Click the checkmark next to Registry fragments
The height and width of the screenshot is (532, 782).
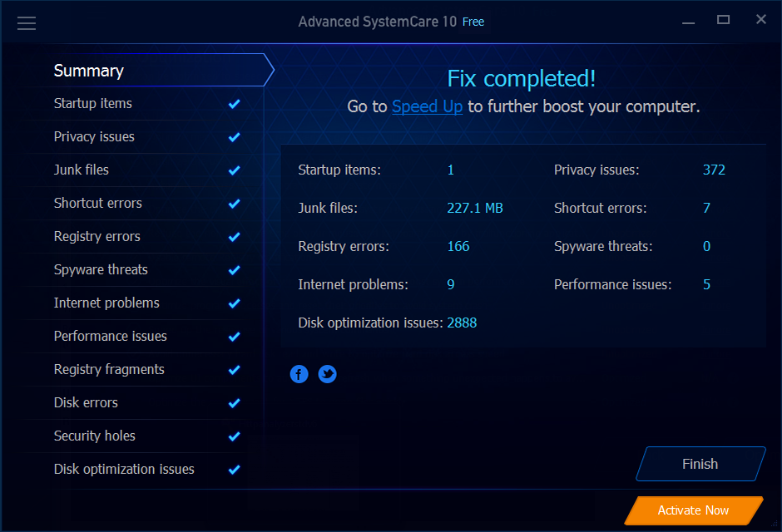pyautogui.click(x=235, y=370)
